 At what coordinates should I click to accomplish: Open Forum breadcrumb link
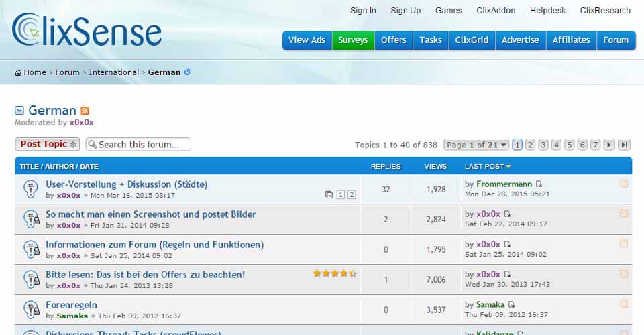coord(67,72)
